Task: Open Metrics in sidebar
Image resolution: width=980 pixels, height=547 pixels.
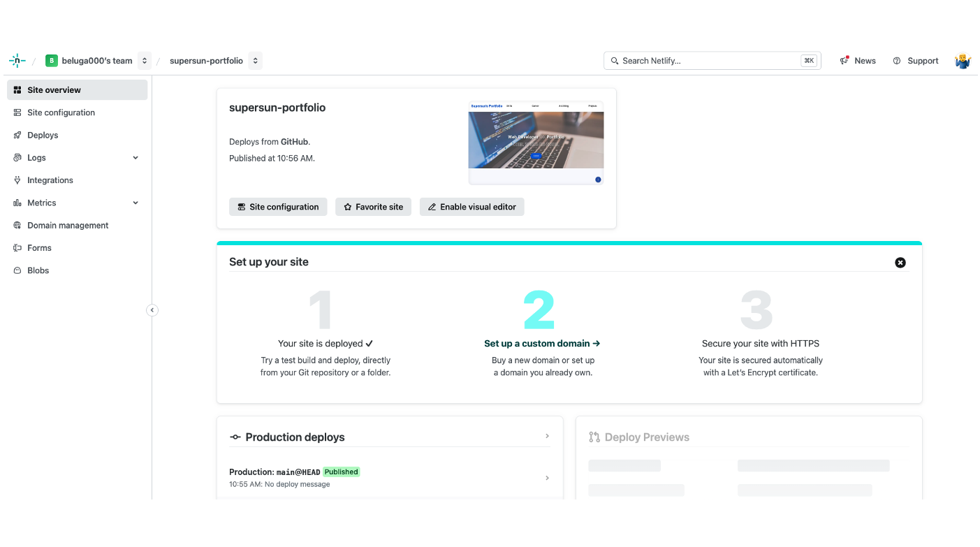Action: 41,203
